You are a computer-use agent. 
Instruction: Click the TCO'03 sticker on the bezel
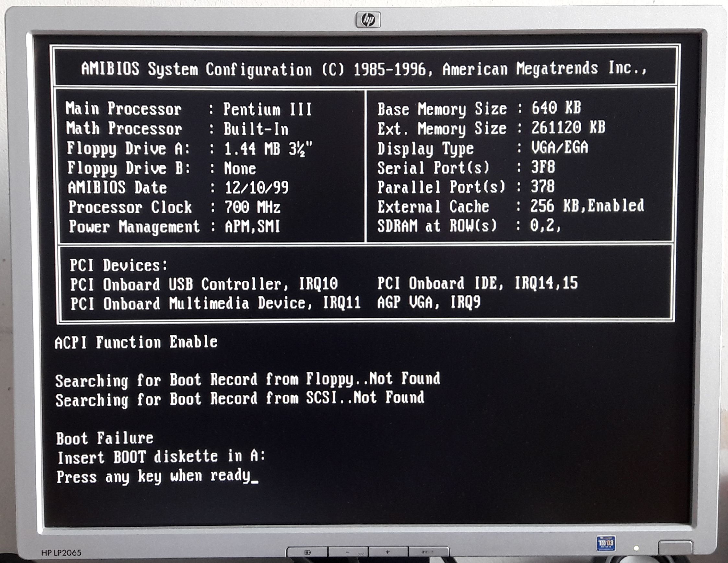[x=606, y=544]
